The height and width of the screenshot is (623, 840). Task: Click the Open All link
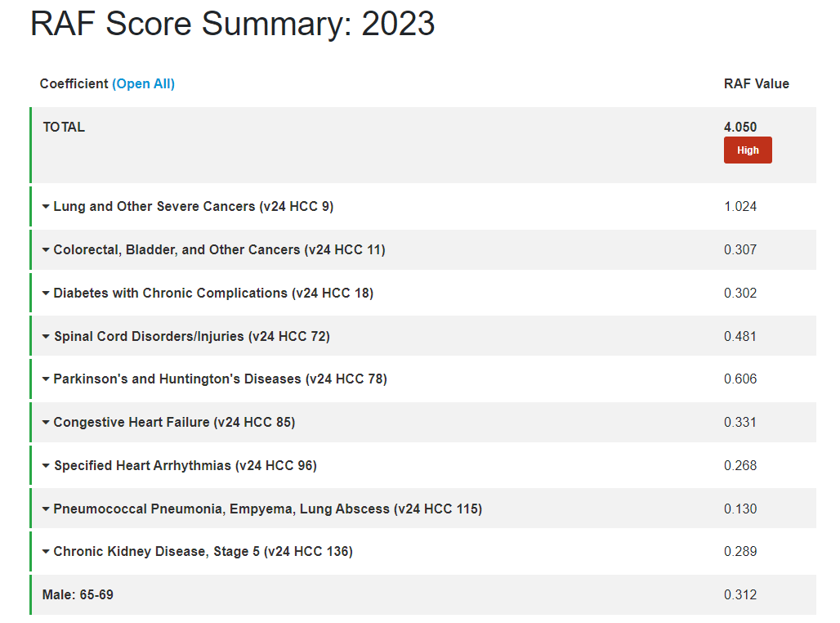[x=143, y=83]
